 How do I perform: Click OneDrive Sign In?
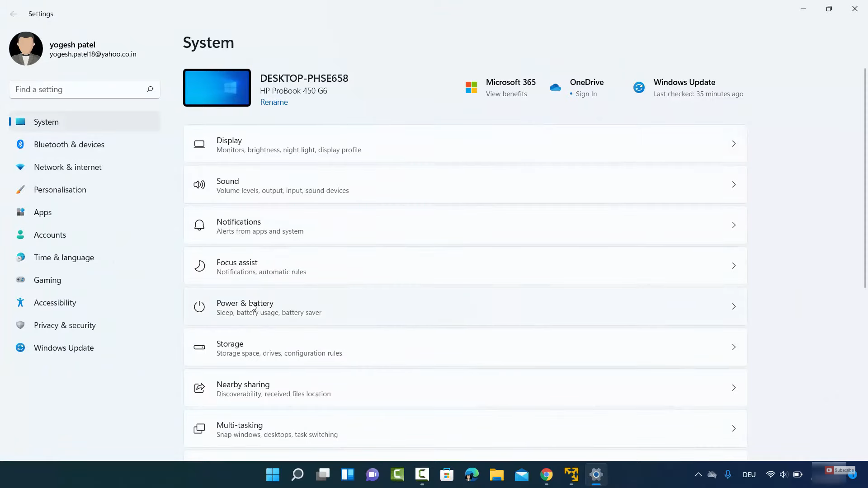pyautogui.click(x=586, y=94)
